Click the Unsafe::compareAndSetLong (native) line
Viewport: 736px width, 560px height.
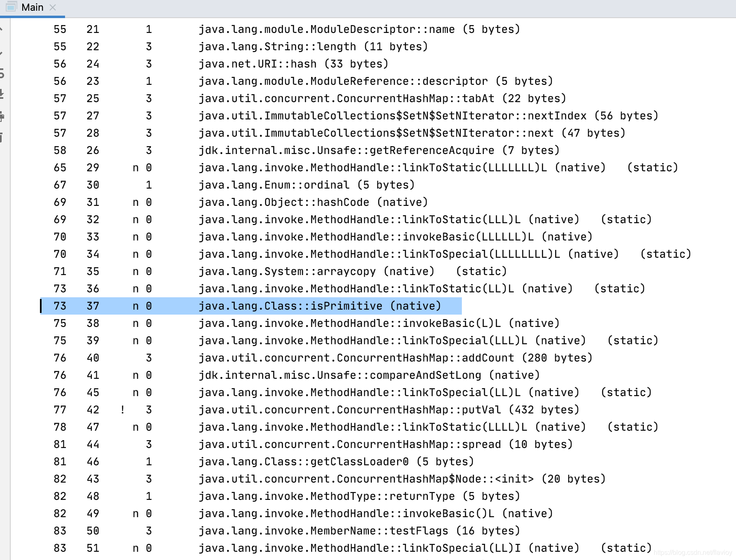[x=369, y=375]
